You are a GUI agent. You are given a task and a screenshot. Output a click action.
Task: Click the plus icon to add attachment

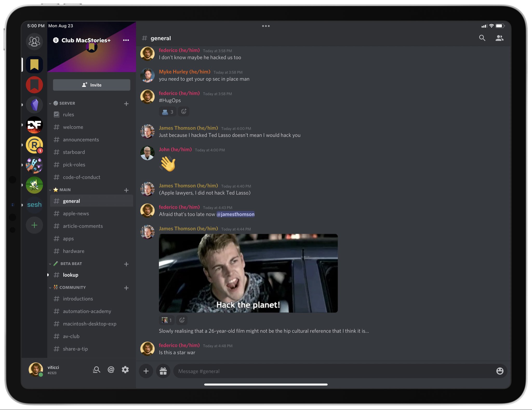coord(146,370)
